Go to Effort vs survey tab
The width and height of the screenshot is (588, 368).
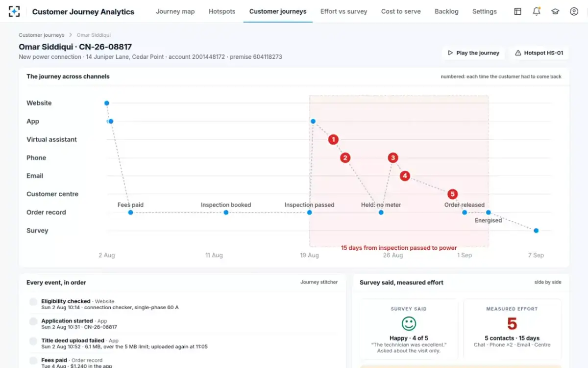(x=343, y=11)
